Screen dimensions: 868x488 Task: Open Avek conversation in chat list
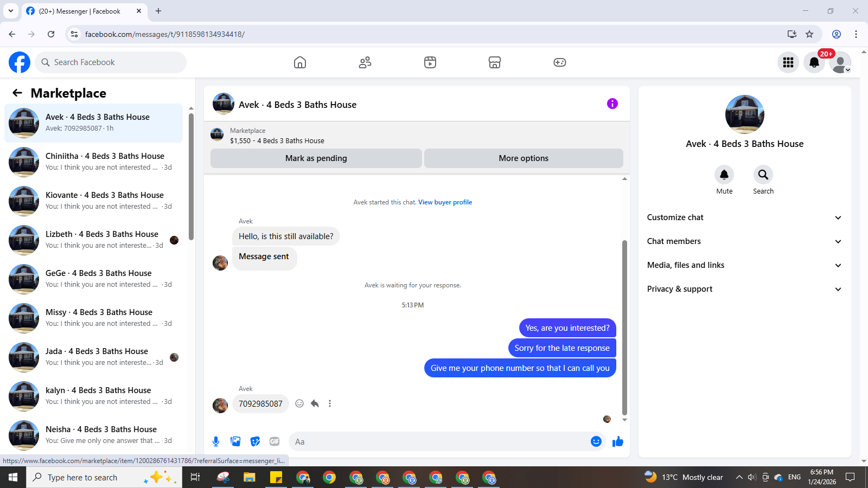[x=93, y=123]
